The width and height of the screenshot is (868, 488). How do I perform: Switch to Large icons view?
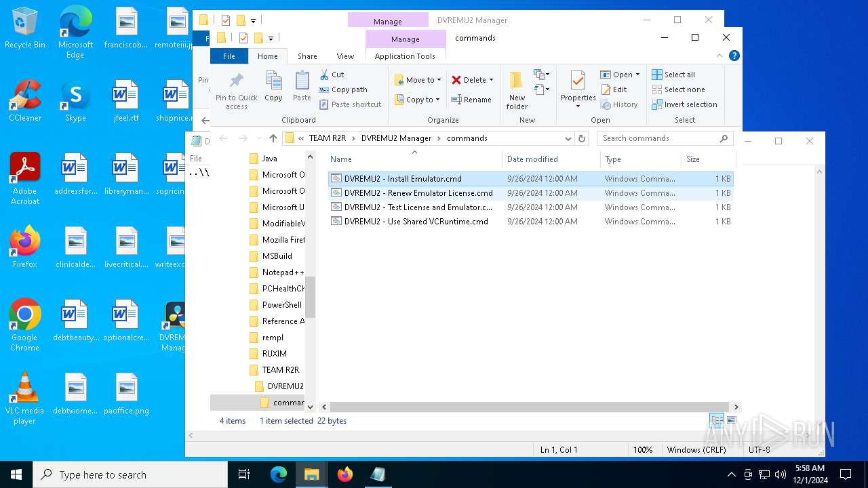[x=730, y=421]
